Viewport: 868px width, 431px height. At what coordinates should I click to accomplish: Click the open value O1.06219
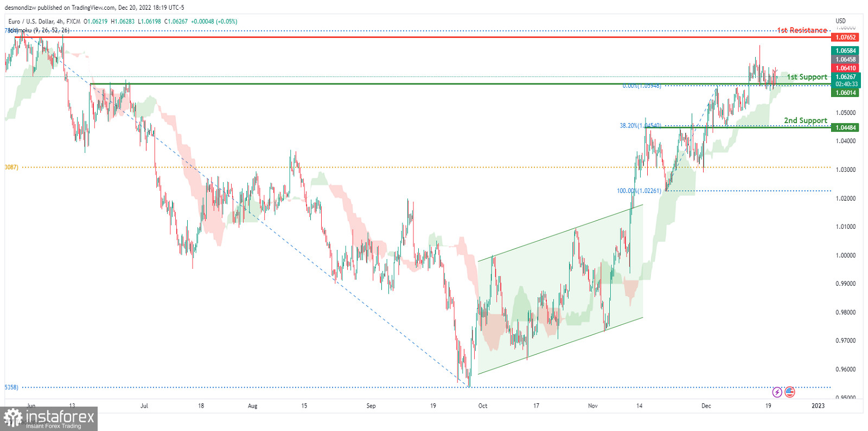(x=95, y=22)
